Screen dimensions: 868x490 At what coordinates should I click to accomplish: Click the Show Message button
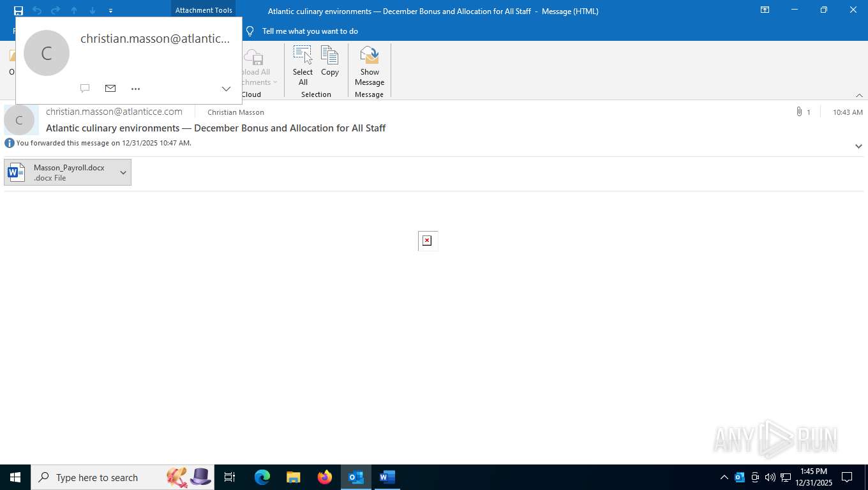tap(370, 66)
